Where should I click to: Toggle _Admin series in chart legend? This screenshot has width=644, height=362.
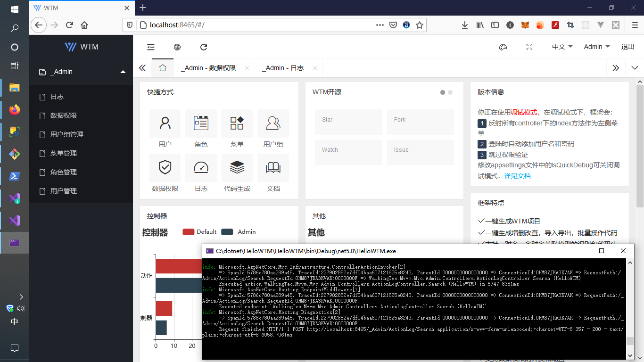239,232
